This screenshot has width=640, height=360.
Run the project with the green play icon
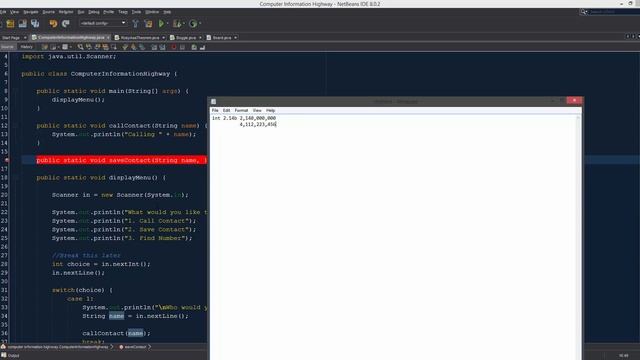click(162, 24)
